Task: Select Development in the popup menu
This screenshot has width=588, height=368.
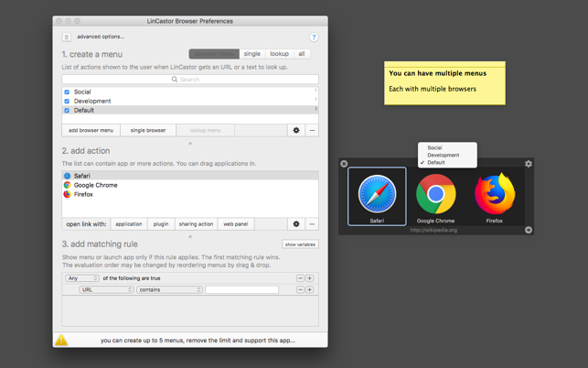Action: pyautogui.click(x=447, y=155)
